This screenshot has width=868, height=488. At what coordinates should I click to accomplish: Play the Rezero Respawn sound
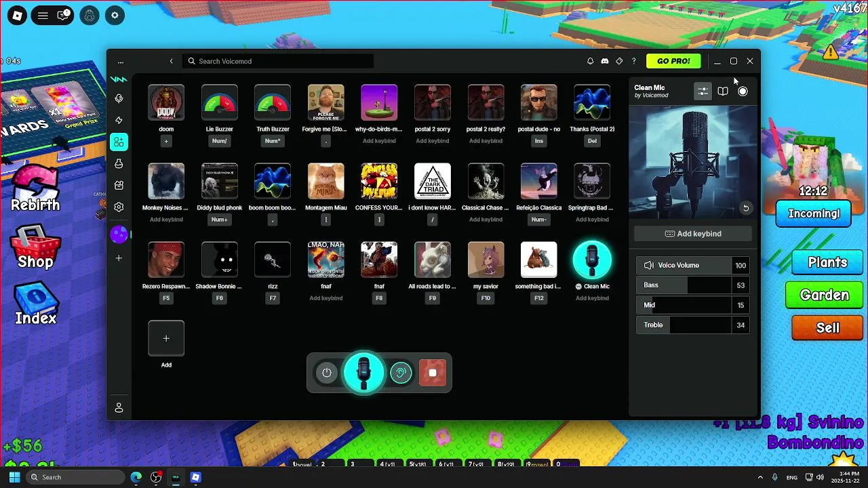pyautogui.click(x=166, y=260)
